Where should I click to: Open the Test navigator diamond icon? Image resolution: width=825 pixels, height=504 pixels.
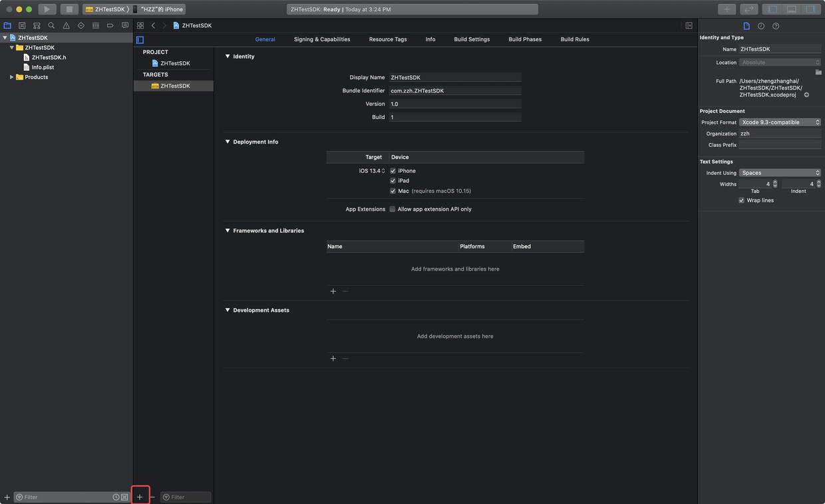click(x=81, y=25)
